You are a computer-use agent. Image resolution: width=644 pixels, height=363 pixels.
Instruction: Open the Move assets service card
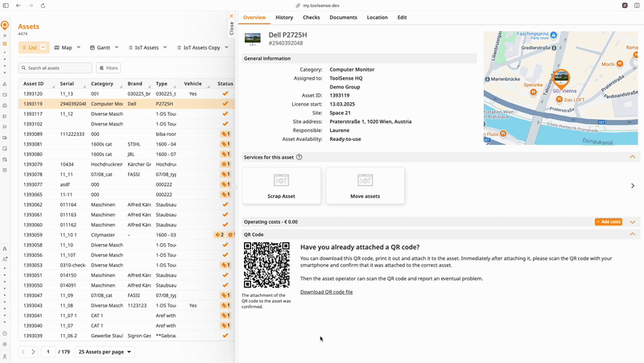tap(365, 185)
